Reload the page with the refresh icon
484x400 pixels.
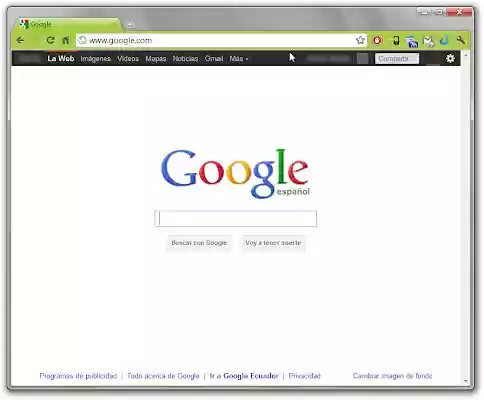coord(51,40)
